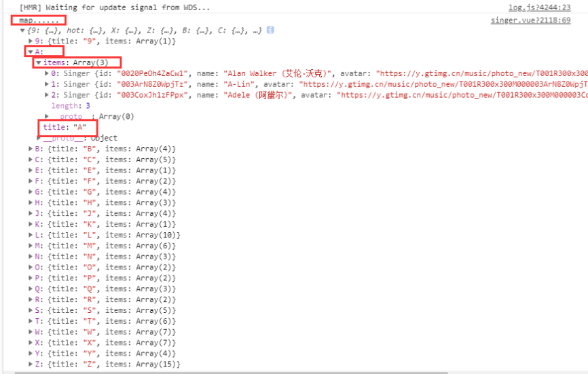Expand the P key entry
This screenshot has width=588, height=374.
[31, 278]
